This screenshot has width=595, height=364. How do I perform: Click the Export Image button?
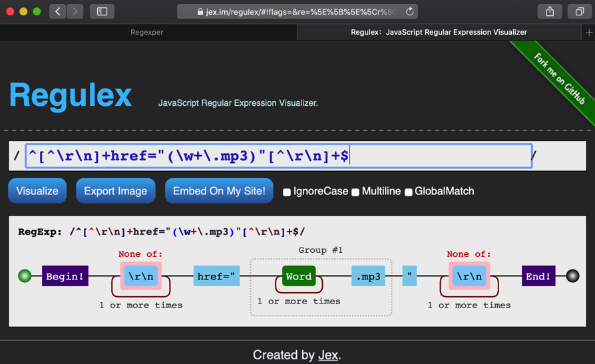pyautogui.click(x=115, y=190)
